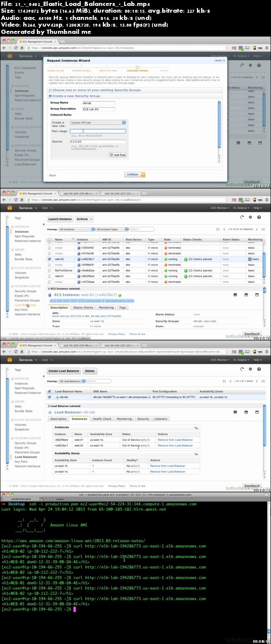271x644 pixels.
Task: Click elb-lab load balancer icon in table row
Action: (58, 397)
